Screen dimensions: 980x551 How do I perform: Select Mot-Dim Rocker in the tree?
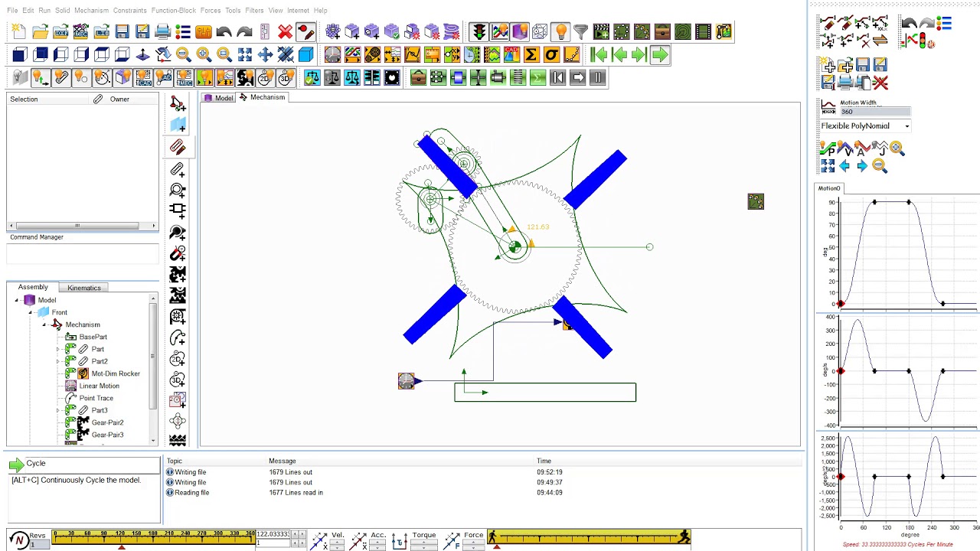[116, 373]
